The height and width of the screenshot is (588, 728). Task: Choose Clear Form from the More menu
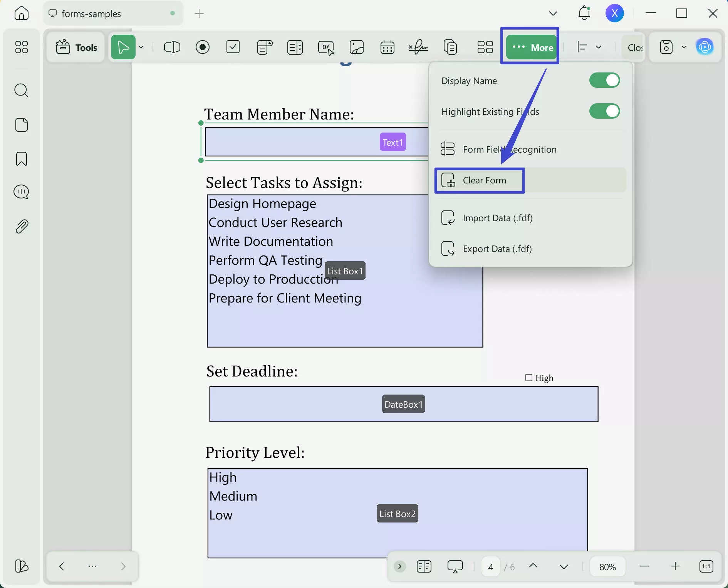click(x=485, y=180)
